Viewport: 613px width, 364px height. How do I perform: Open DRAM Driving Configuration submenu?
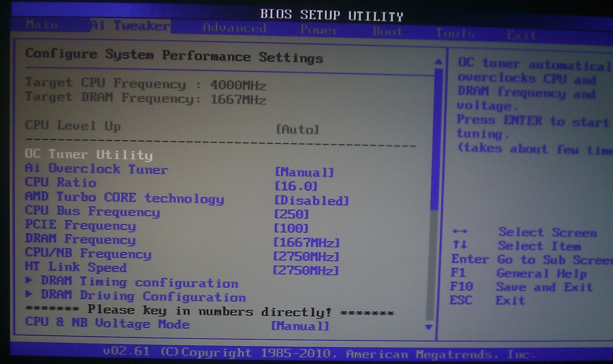click(x=143, y=296)
